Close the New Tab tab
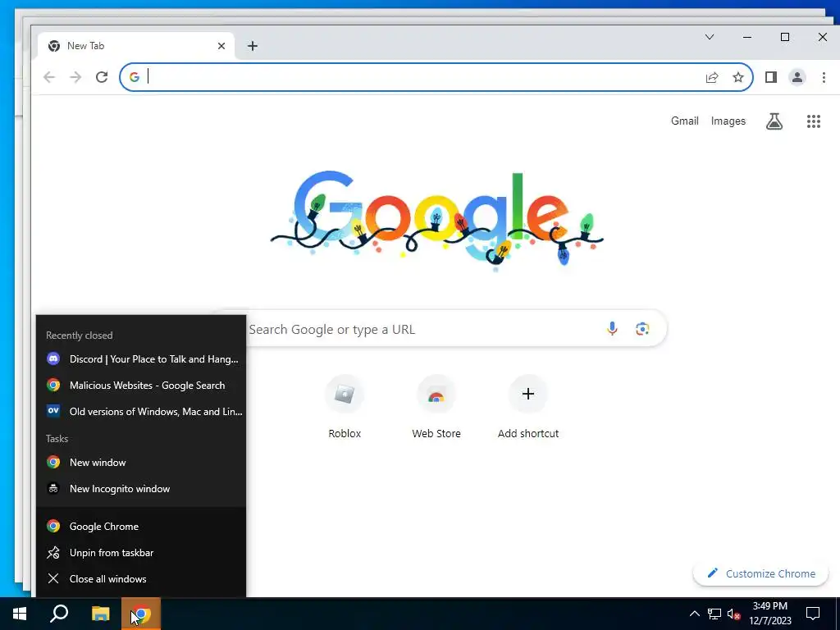 tap(221, 46)
